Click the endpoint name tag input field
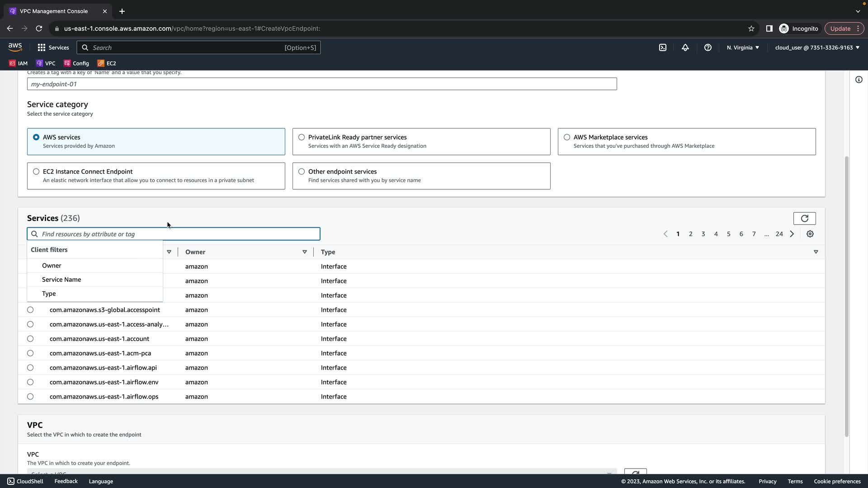This screenshot has width=868, height=488. point(321,84)
